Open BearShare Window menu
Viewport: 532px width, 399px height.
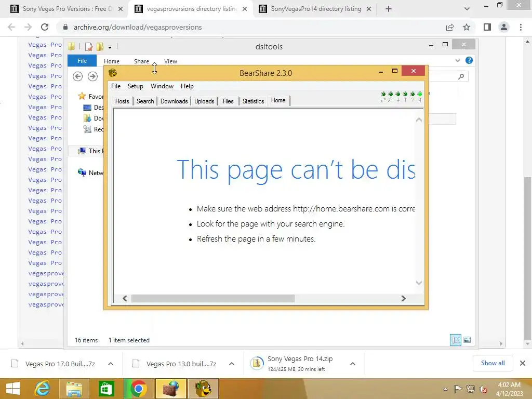click(x=162, y=86)
